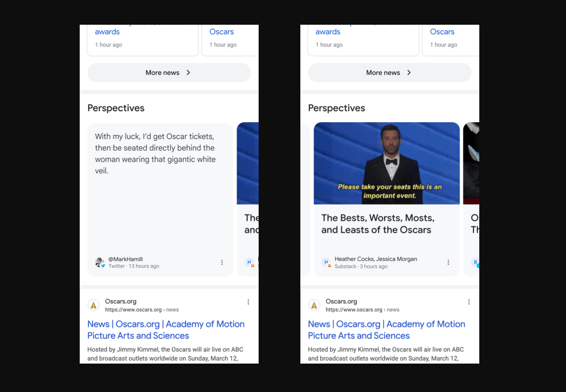This screenshot has height=392, width=566.
Task: Open three-dot menu for right Oscars.org result
Action: point(469,302)
